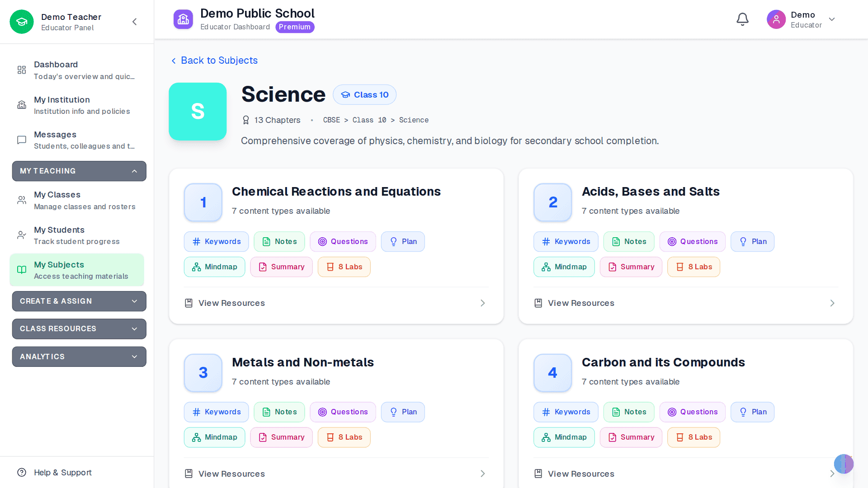Screen dimensions: 868x488
Task: Open Mindmap for Chemical Reactions and Equations
Action: 214,267
